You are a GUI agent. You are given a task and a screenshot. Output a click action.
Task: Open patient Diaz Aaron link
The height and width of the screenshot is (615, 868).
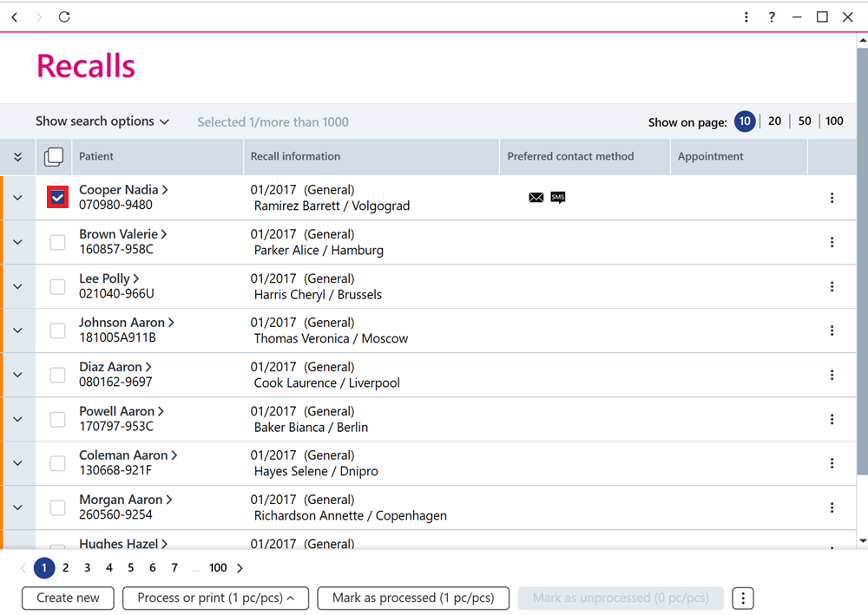pos(115,367)
